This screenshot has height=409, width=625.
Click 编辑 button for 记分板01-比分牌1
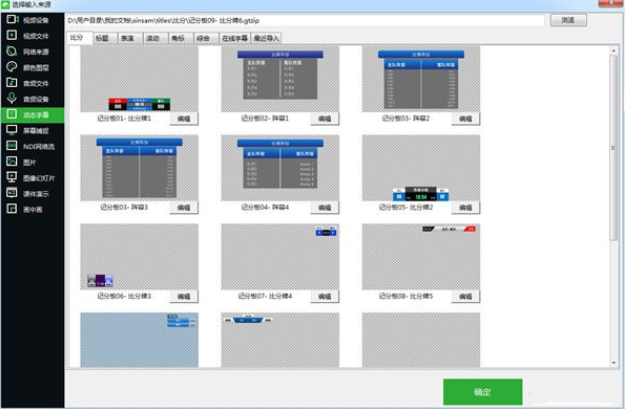(183, 118)
